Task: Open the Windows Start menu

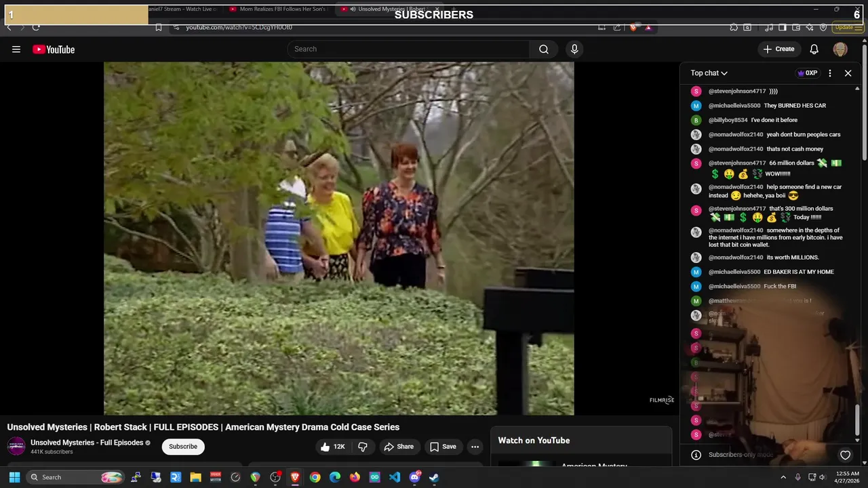Action: (x=14, y=477)
